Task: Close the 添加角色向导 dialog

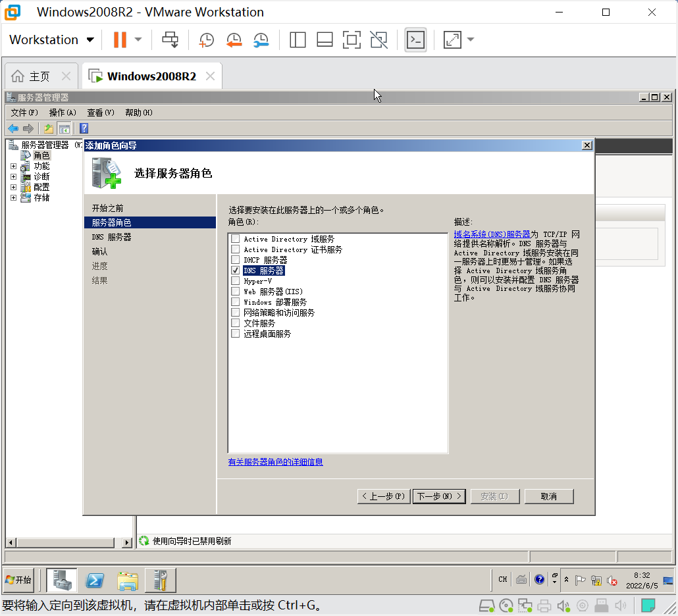Action: click(587, 145)
